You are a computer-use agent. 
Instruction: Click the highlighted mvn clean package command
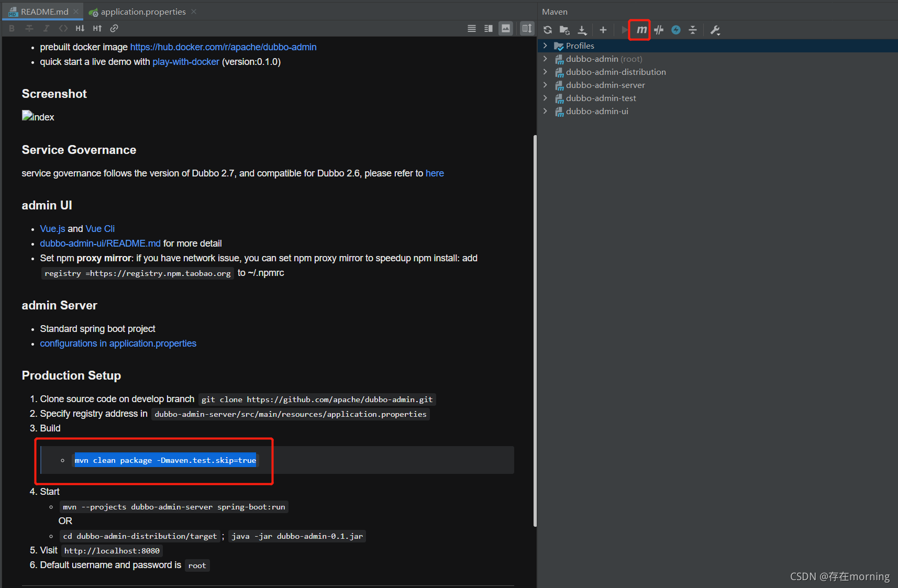coord(165,460)
